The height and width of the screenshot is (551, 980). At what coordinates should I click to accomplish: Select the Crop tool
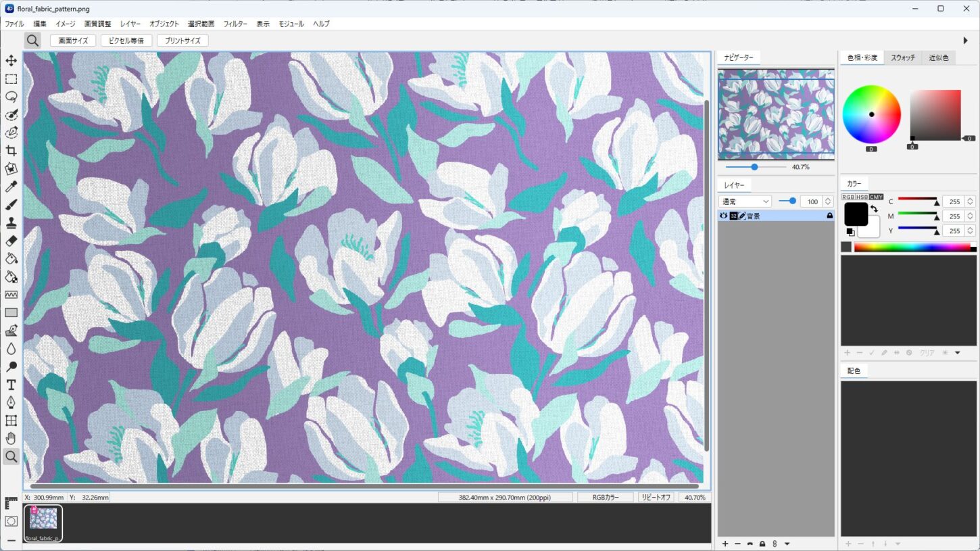click(x=11, y=151)
